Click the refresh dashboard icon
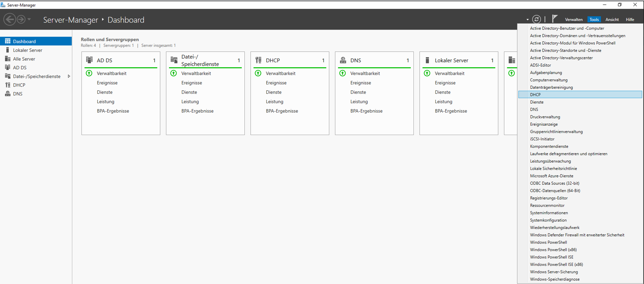Viewport: 644px width, 284px height. [536, 19]
